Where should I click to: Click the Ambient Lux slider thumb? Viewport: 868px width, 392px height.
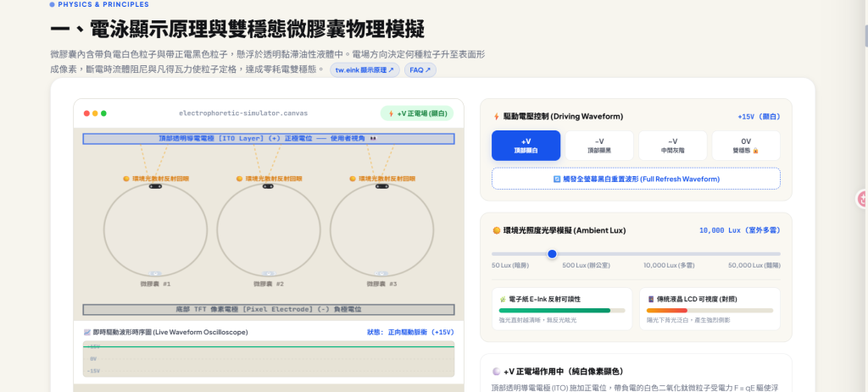click(552, 254)
